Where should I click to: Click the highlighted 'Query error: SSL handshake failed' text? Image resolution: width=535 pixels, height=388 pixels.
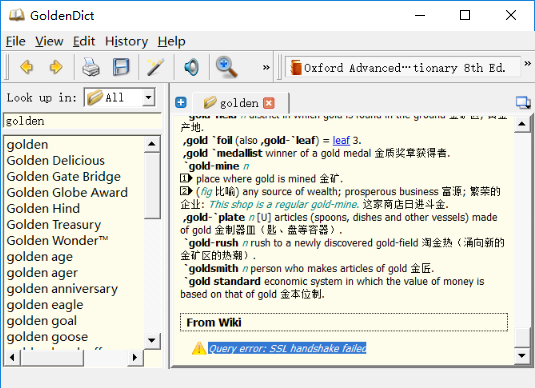click(x=287, y=348)
